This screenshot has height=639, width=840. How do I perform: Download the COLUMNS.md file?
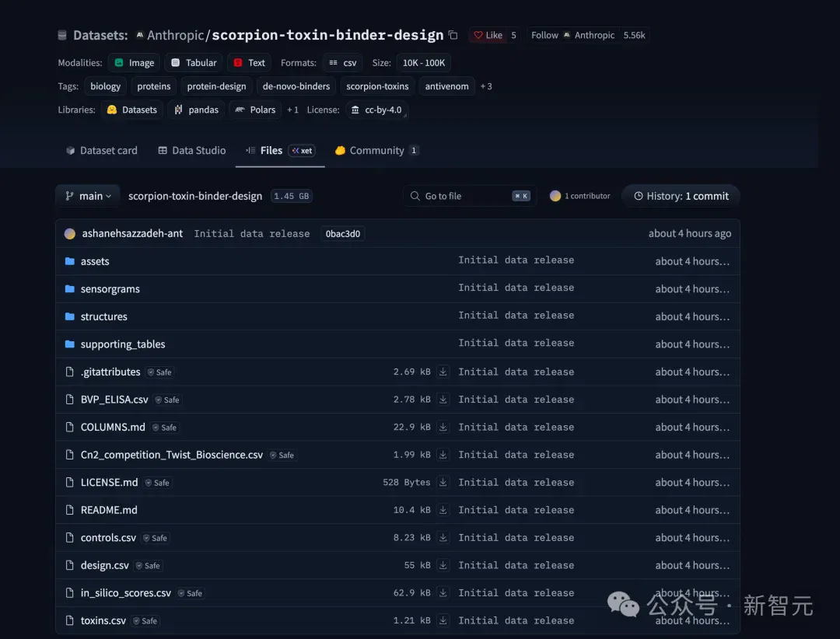click(x=443, y=427)
